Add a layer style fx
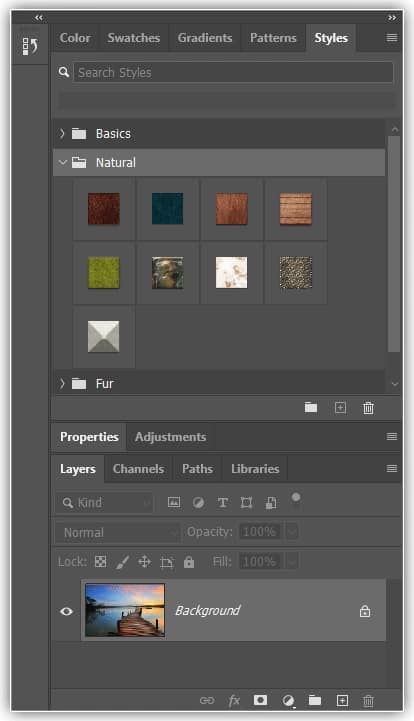414x721 pixels. click(x=234, y=700)
